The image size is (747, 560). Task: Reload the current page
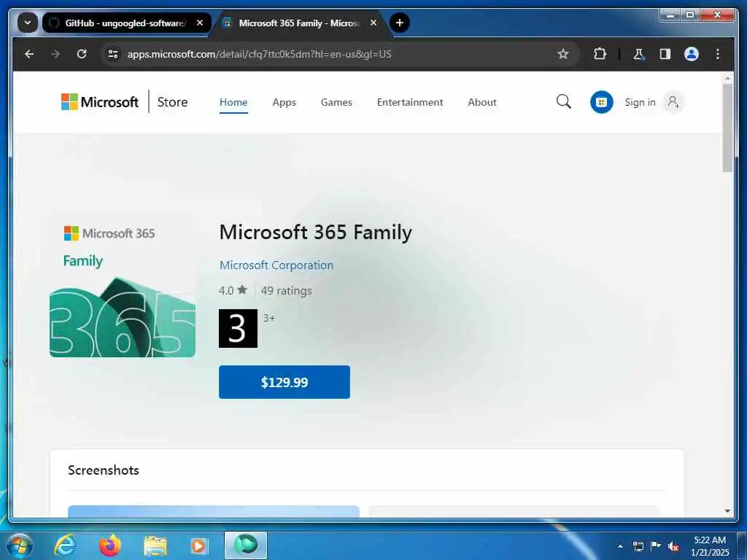click(82, 54)
